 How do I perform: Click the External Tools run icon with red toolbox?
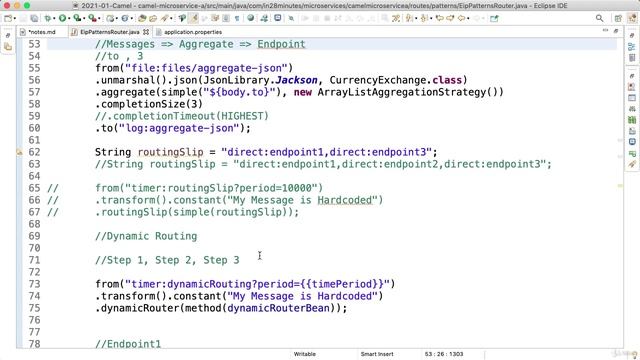tap(92, 18)
